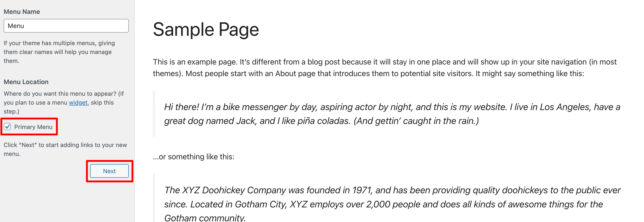The width and height of the screenshot is (644, 222).
Task: Click the divider between sidebar and preview
Action: (x=134, y=111)
